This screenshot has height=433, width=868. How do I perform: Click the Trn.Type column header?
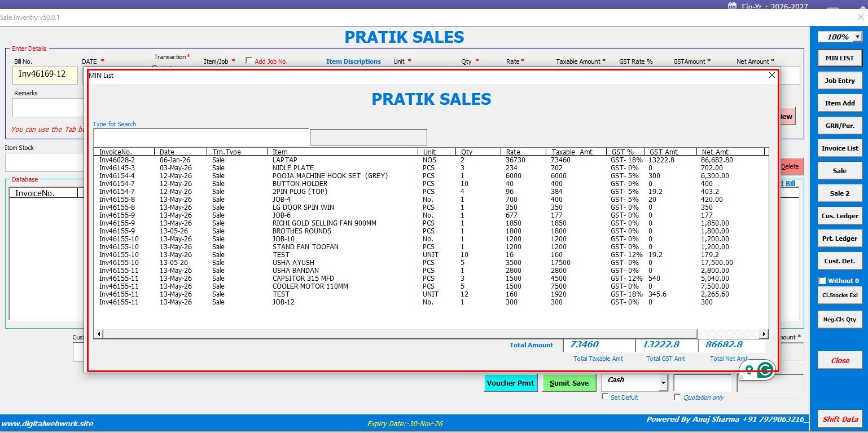(236, 152)
